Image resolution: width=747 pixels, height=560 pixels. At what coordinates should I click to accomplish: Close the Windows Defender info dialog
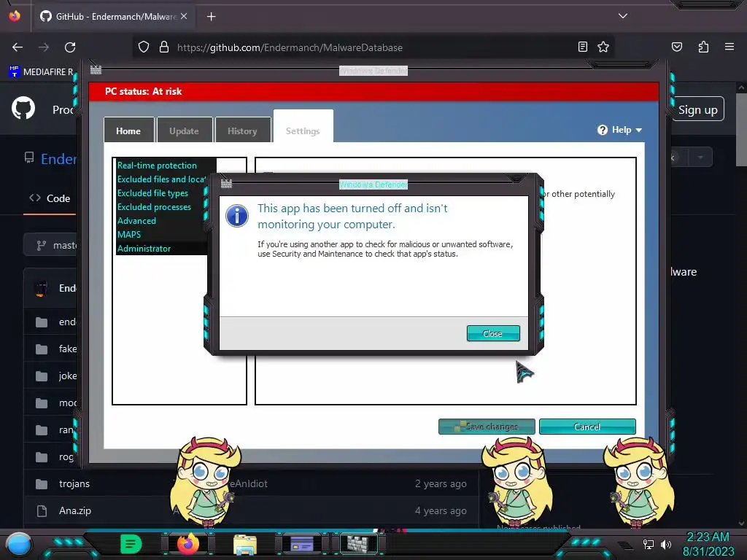tap(493, 333)
